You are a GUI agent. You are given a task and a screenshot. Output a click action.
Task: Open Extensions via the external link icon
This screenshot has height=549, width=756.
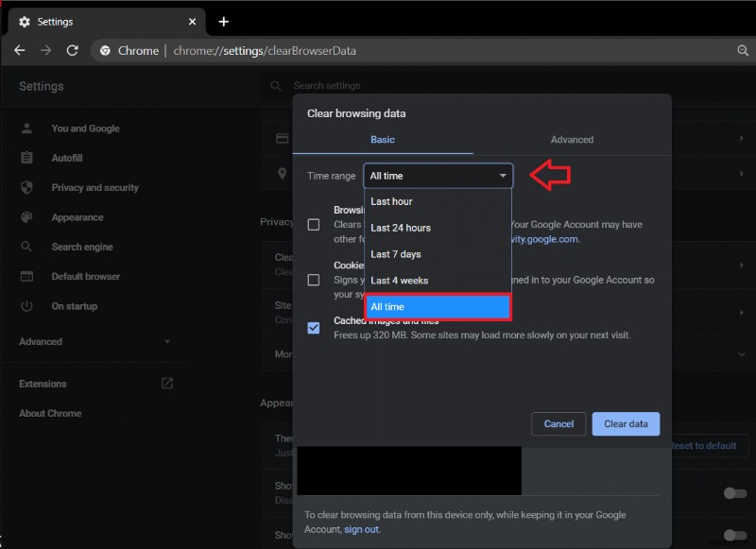coord(167,384)
